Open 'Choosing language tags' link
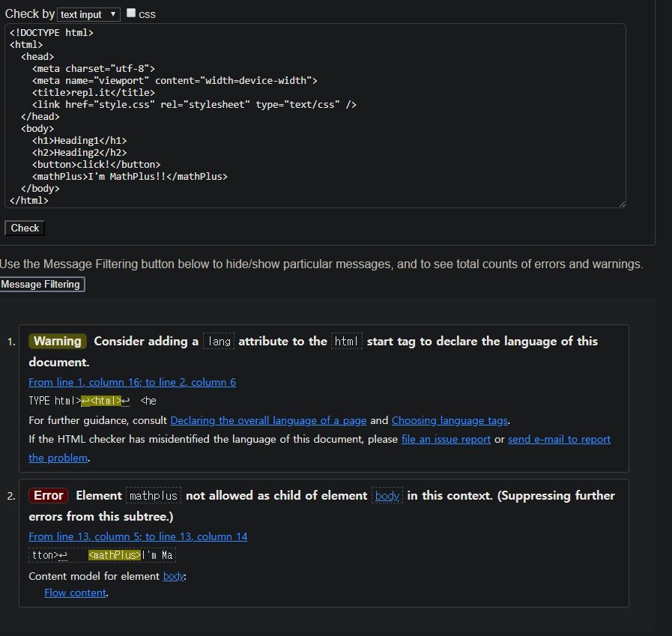 449,420
